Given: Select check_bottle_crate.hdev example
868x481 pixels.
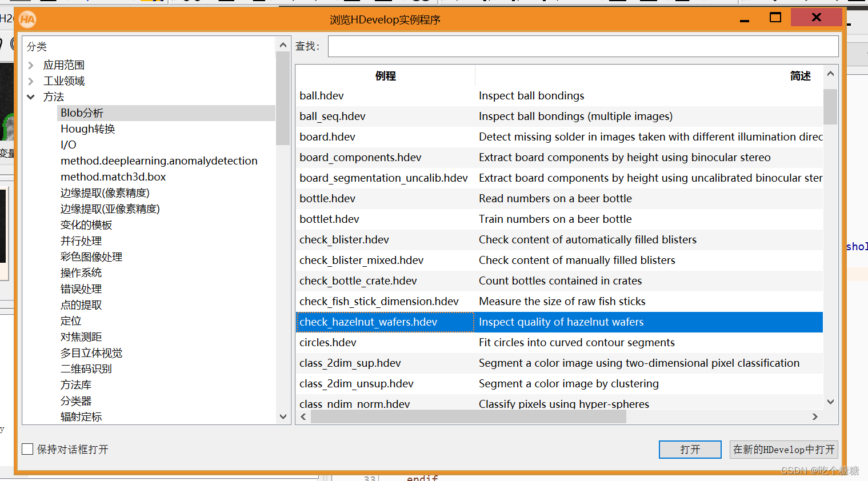Looking at the screenshot, I should [559, 281].
